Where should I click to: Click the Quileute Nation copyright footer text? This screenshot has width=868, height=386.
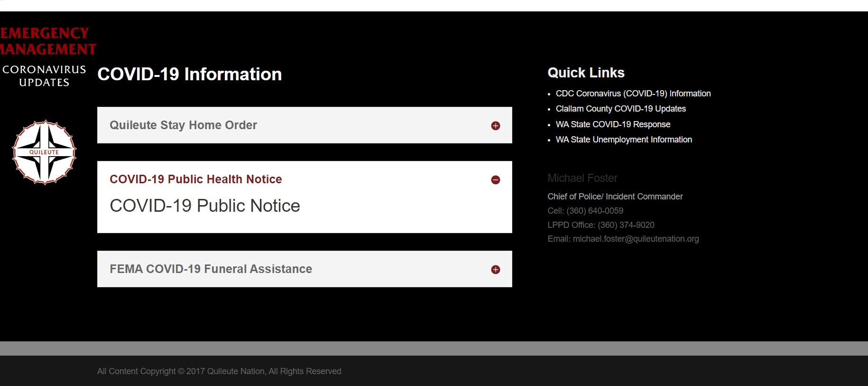coord(219,371)
